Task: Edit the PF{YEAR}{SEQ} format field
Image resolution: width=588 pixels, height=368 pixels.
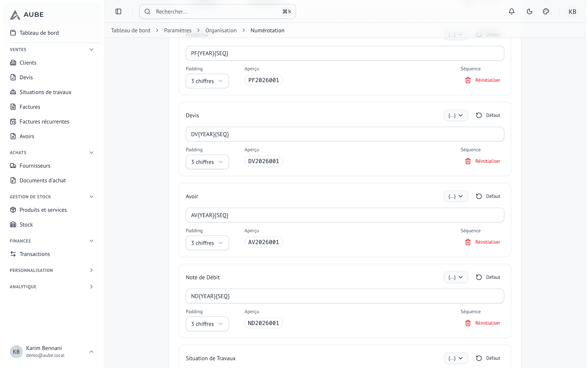Action: click(x=345, y=53)
